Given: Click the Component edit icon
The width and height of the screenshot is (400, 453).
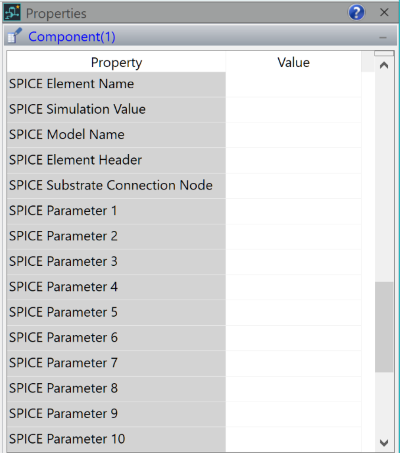Looking at the screenshot, I should pos(14,36).
